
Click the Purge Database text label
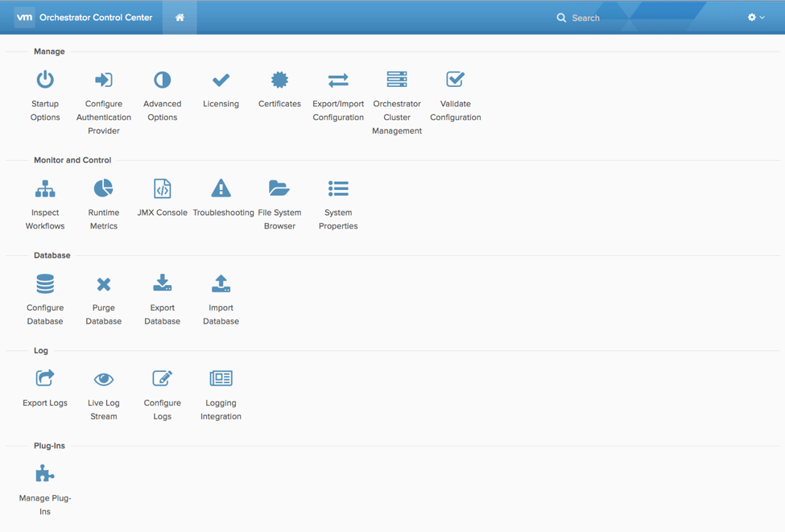click(x=104, y=315)
